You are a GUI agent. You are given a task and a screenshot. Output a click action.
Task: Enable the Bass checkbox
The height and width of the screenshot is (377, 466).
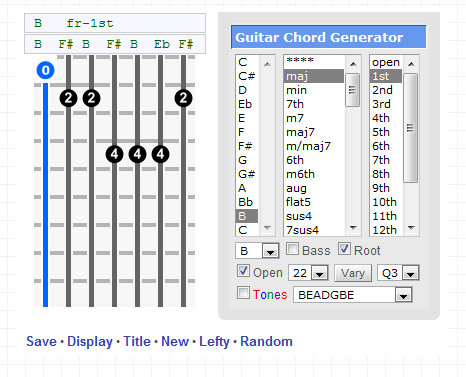[x=292, y=249]
